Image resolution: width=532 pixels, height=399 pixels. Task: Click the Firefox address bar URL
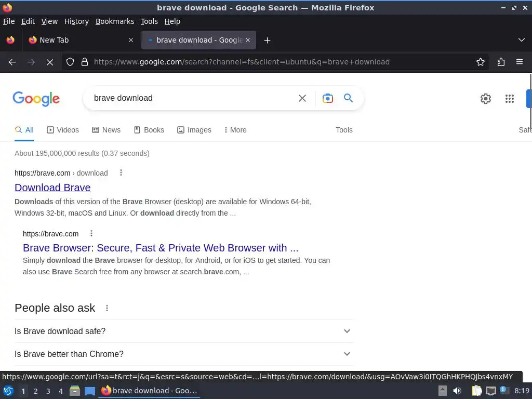pos(242,62)
